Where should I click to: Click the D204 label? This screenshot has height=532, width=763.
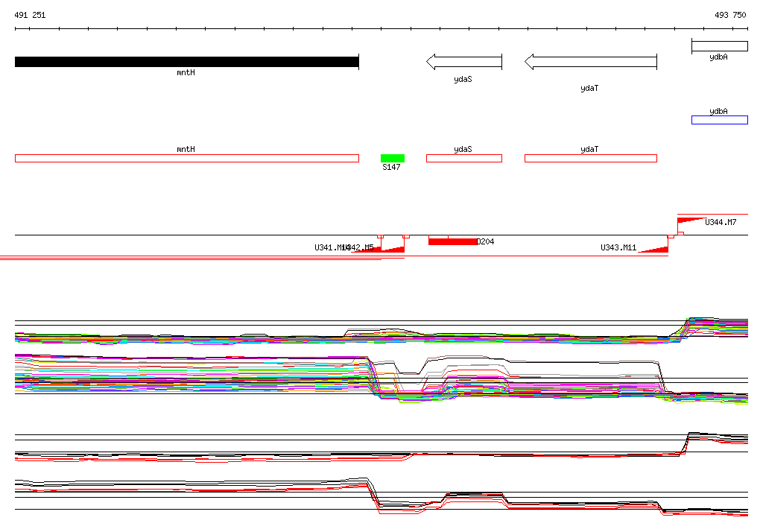pos(486,241)
